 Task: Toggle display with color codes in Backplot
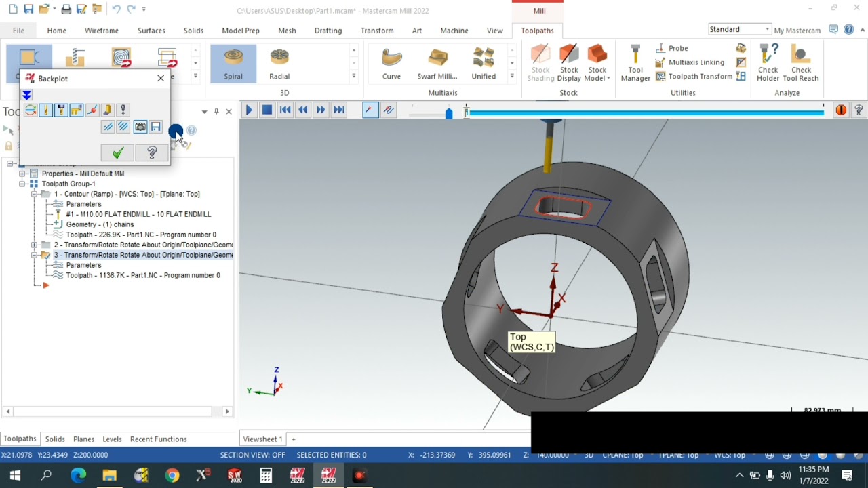tap(31, 110)
